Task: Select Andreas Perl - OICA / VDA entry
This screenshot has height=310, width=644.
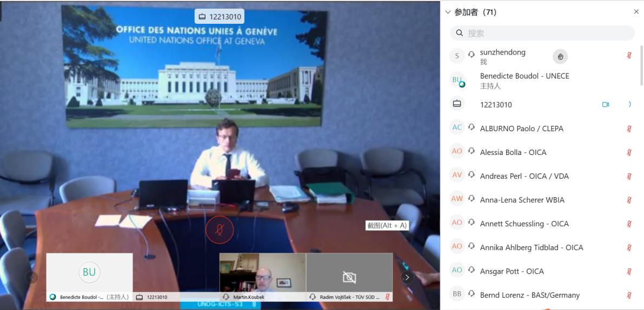Action: [x=524, y=176]
